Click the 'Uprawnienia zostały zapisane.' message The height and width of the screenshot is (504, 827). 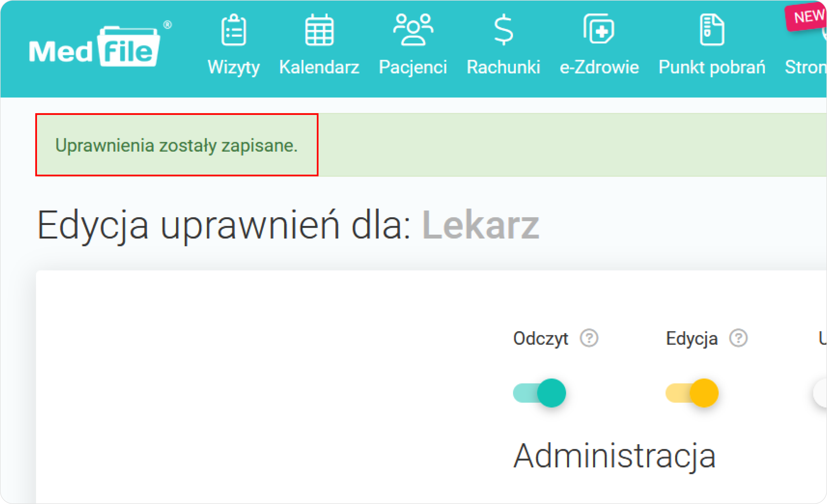pyautogui.click(x=177, y=146)
